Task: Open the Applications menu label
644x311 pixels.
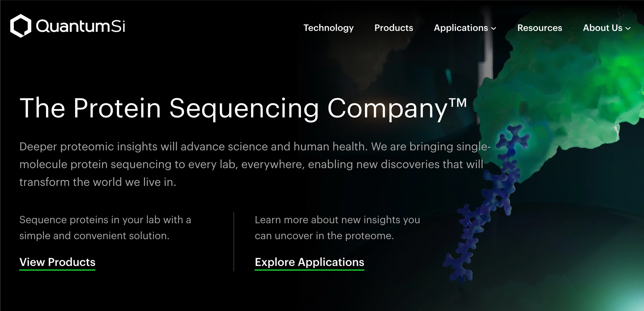Action: click(461, 28)
